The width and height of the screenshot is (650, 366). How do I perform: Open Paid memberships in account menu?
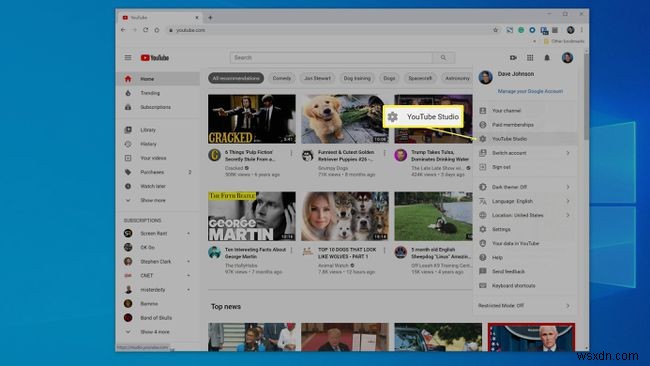[x=525, y=125]
